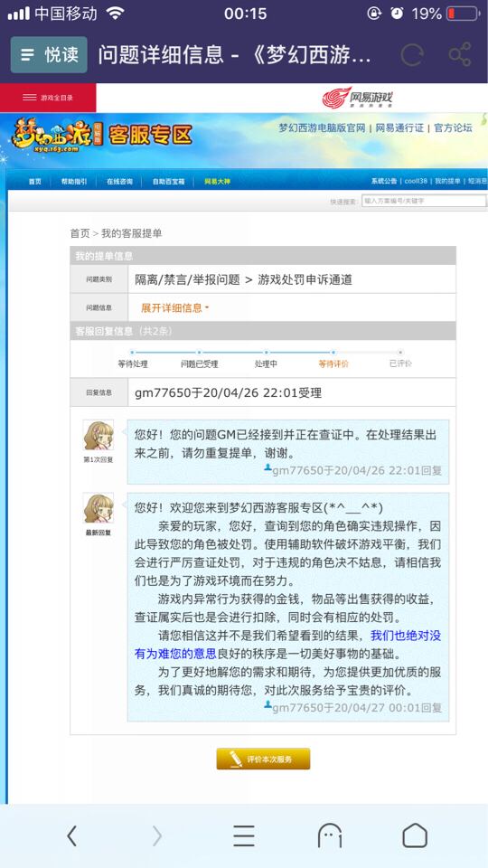Screen dimensions: 488x868
Task: Go to browser home with the house icon
Action: [415, 835]
